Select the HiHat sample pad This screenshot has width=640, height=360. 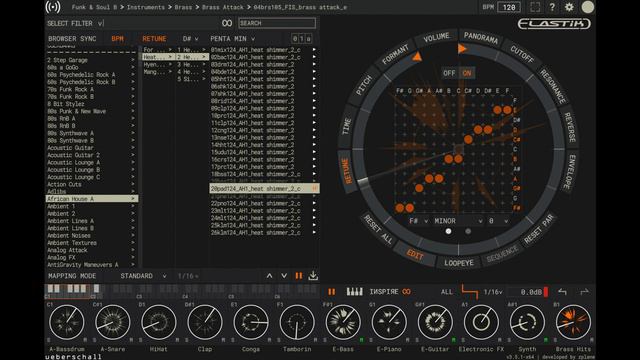[x=159, y=322]
